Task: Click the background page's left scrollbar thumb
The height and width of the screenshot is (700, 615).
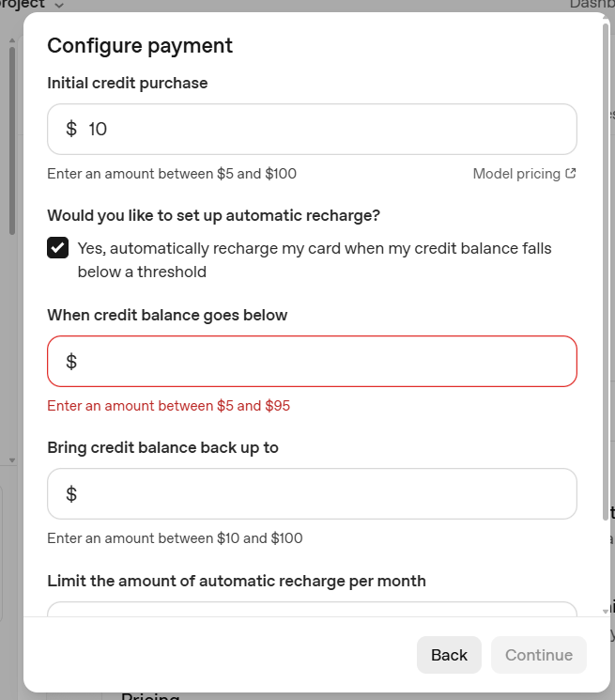Action: (12, 141)
